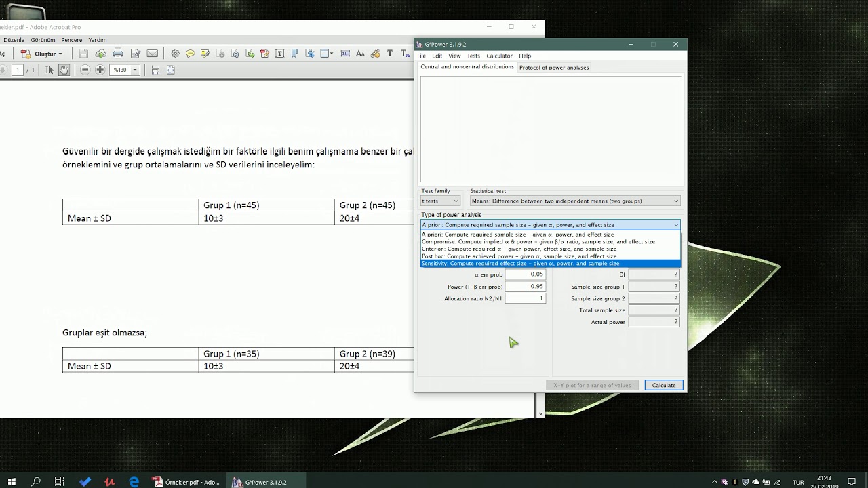The width and height of the screenshot is (868, 488).
Task: Select Sensitivity analysis option
Action: (551, 264)
